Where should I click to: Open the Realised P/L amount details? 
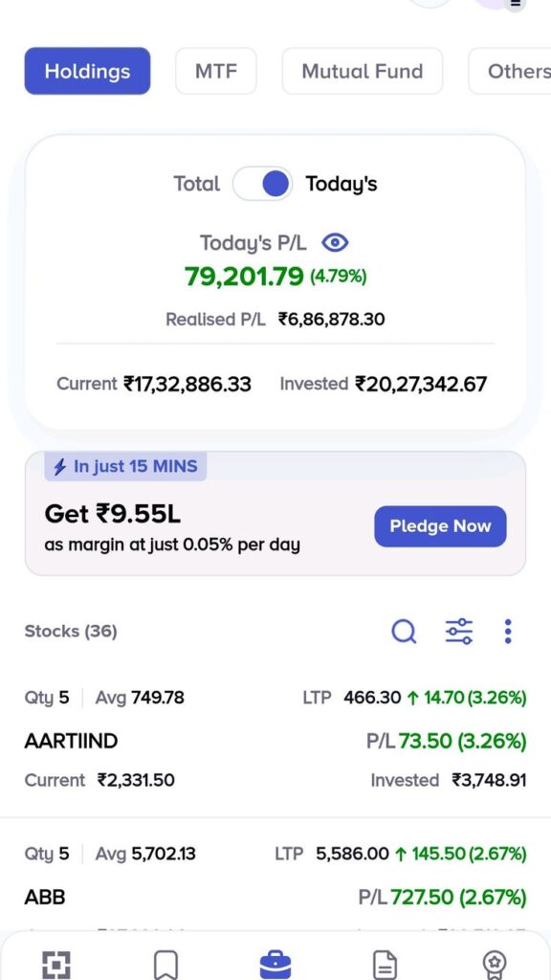point(331,320)
